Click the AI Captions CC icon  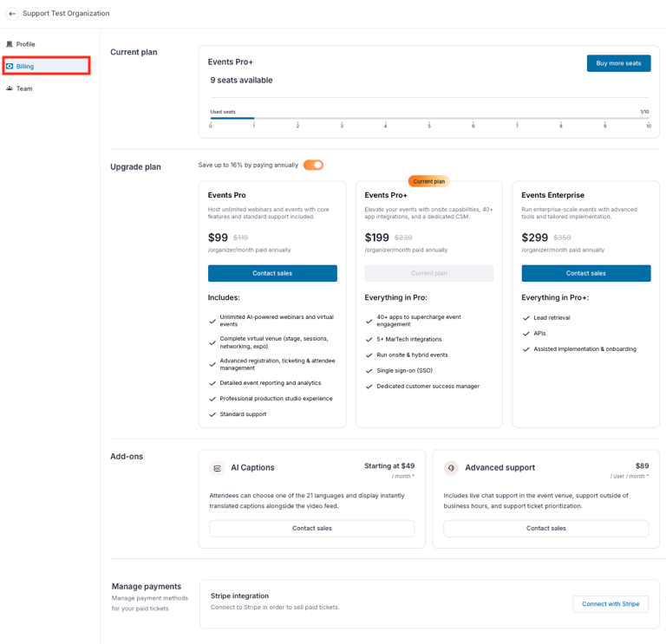tap(218, 468)
